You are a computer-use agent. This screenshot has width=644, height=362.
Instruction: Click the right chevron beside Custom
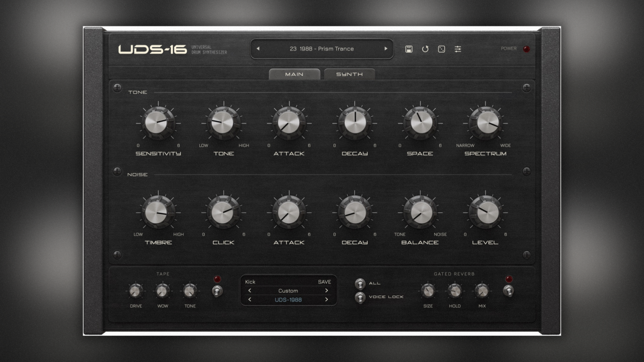[x=326, y=291]
